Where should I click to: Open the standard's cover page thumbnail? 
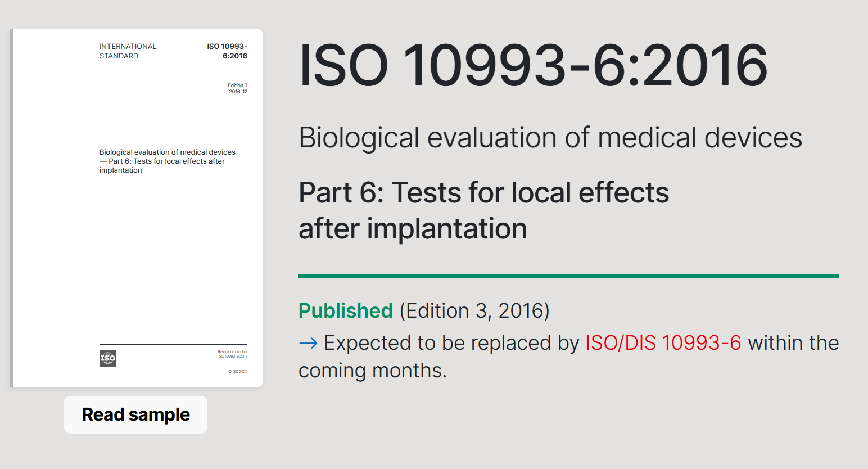click(136, 208)
